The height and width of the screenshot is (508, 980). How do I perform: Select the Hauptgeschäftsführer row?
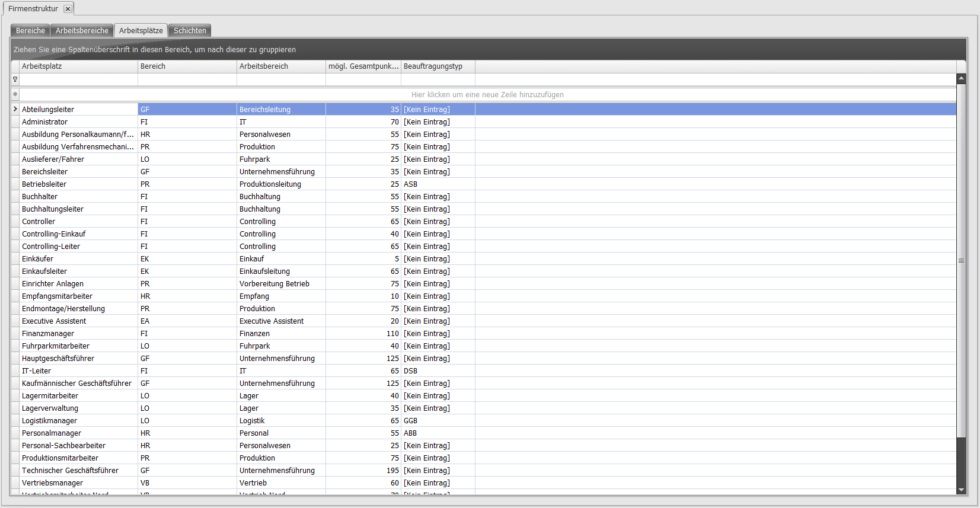[x=58, y=359]
